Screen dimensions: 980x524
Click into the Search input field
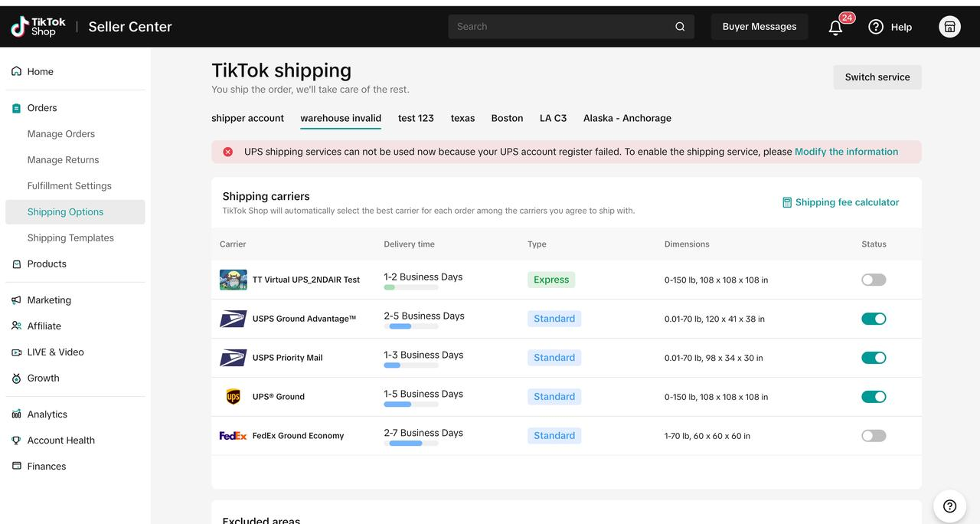[559, 27]
